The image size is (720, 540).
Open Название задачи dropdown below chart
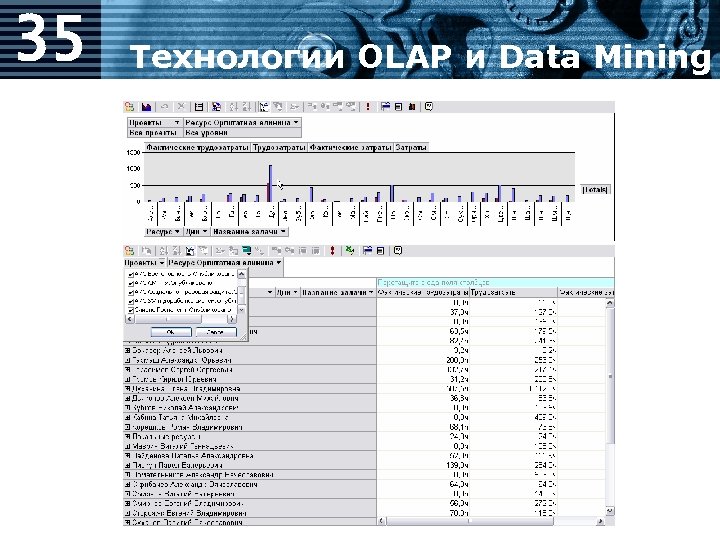click(283, 232)
